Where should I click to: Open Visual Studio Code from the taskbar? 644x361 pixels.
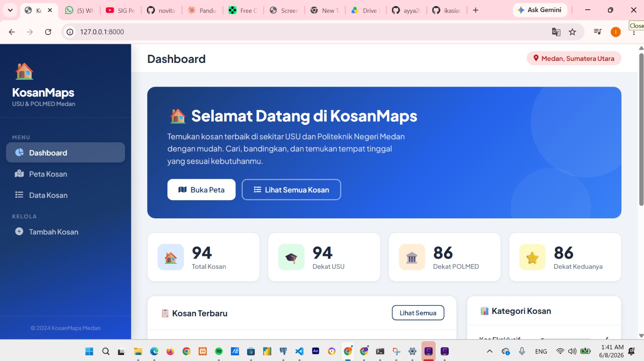point(299,351)
